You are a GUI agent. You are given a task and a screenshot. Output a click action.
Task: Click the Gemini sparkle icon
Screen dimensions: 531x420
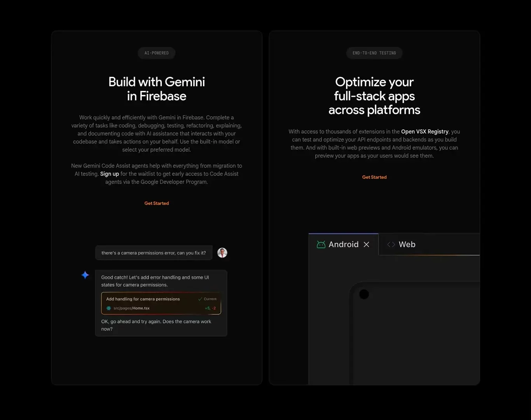(x=85, y=275)
